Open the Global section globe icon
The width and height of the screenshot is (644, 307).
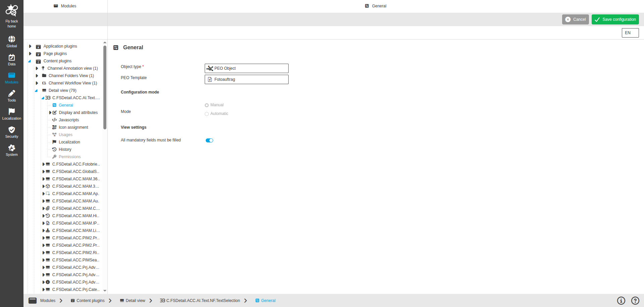(12, 39)
